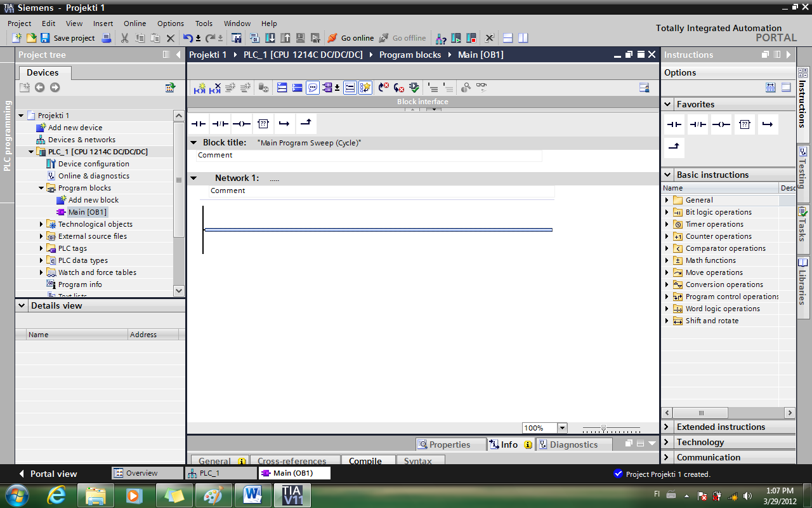Image resolution: width=812 pixels, height=508 pixels.
Task: Expand PLC tags folder in project tree
Action: click(x=41, y=248)
